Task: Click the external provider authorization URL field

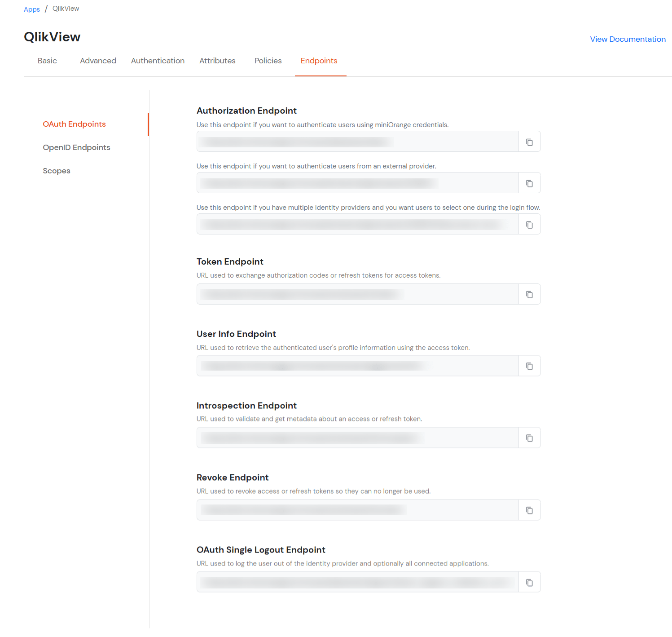Action: coord(358,183)
